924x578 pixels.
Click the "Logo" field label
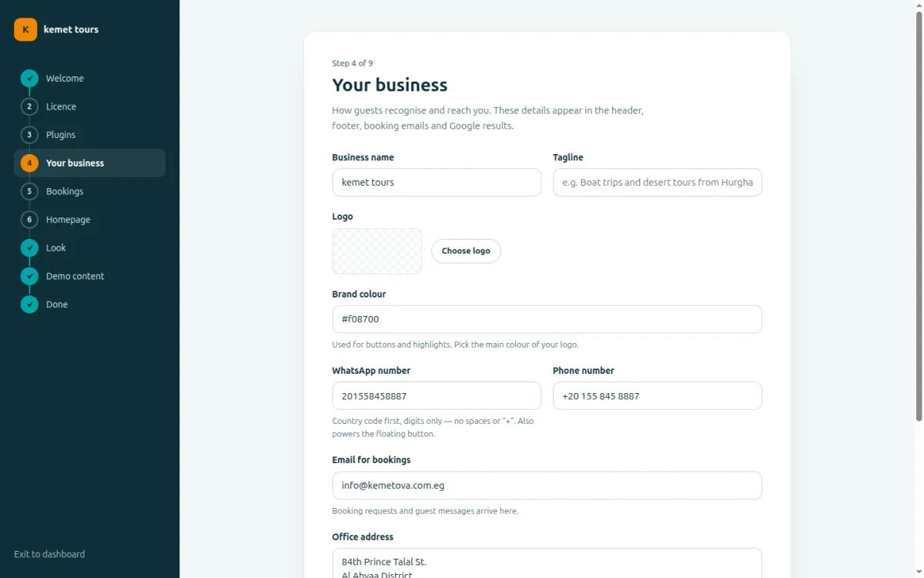click(x=343, y=217)
